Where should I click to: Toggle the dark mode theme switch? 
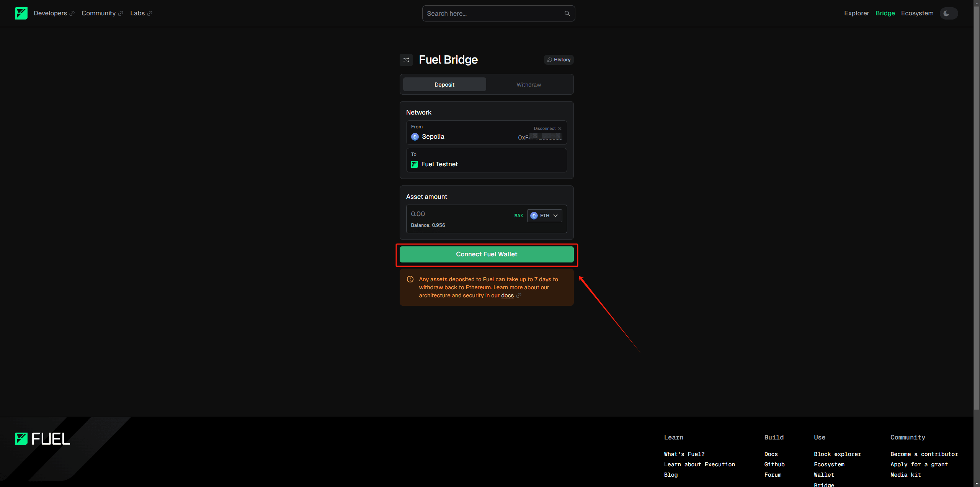tap(948, 13)
